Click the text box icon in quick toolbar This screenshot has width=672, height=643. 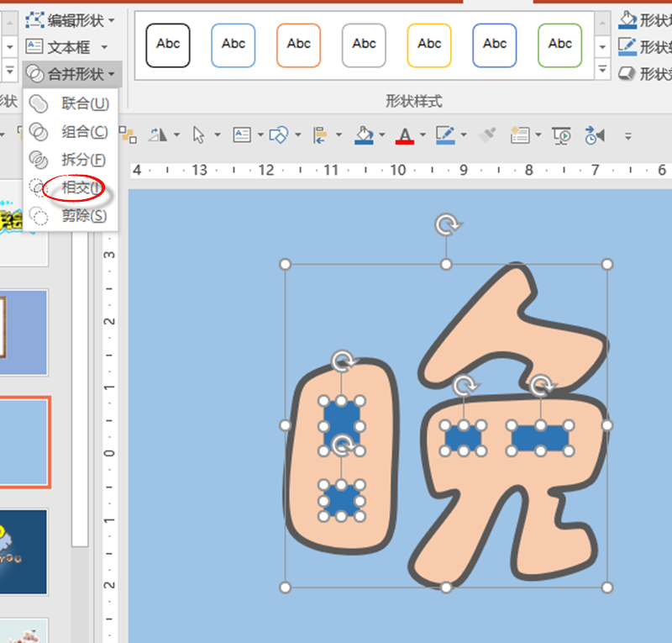(x=242, y=135)
